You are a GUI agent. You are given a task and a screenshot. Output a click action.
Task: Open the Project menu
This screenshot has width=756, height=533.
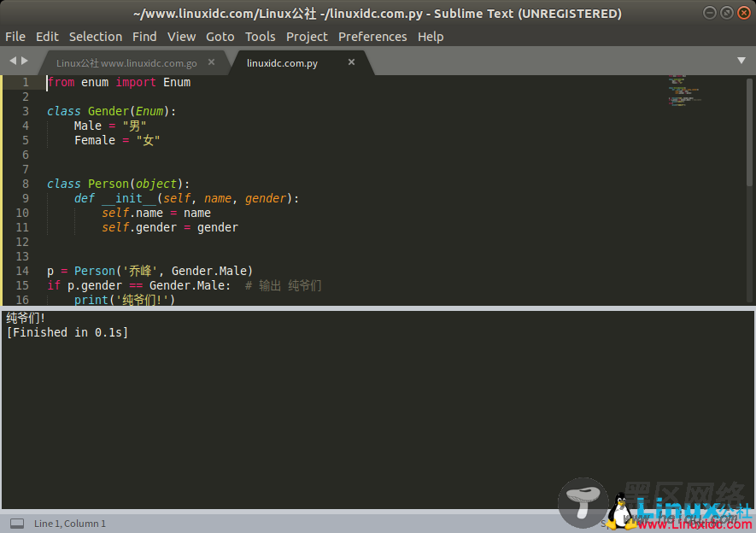pyautogui.click(x=307, y=37)
